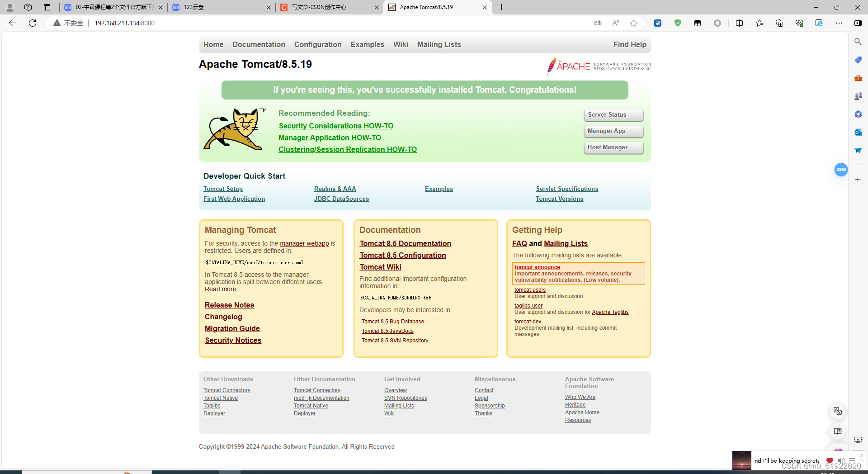The height and width of the screenshot is (474, 868).
Task: Open the settings and more menu
Action: click(839, 23)
